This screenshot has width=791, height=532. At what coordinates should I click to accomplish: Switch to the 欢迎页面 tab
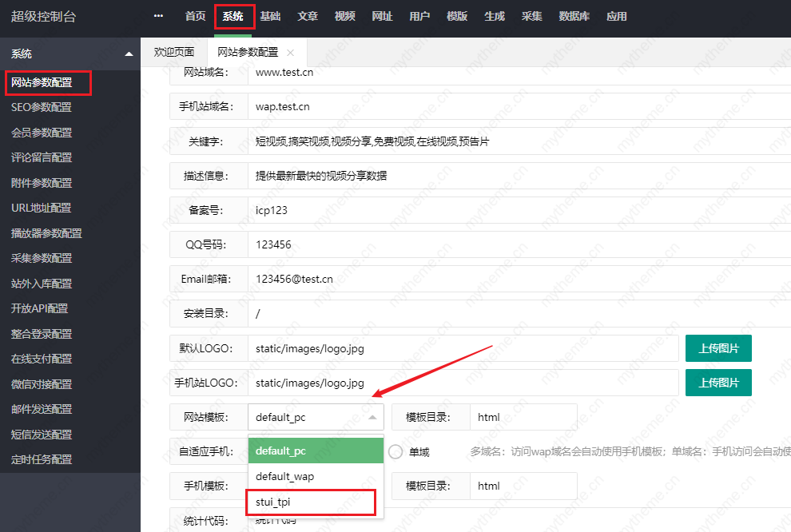point(173,53)
